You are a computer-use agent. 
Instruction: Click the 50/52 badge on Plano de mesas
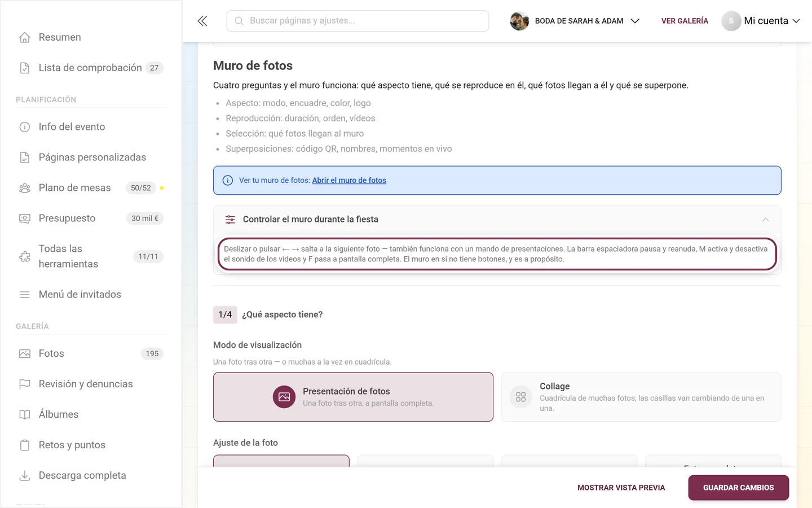coord(141,188)
